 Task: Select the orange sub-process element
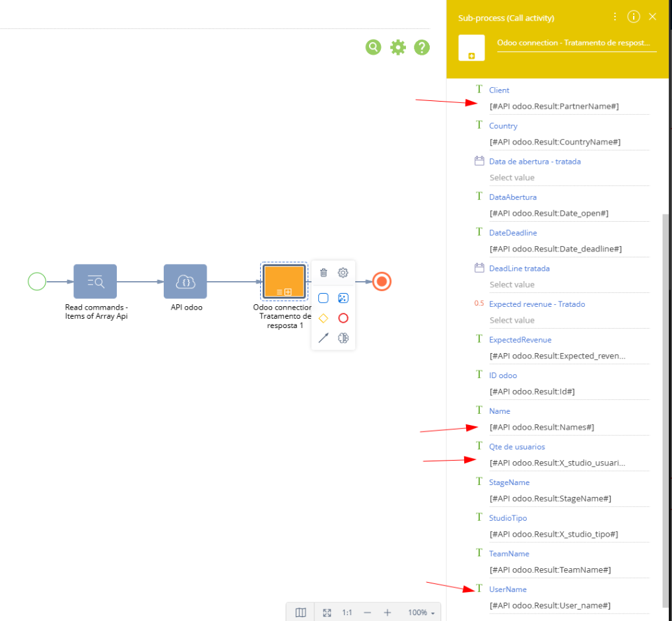click(x=284, y=281)
